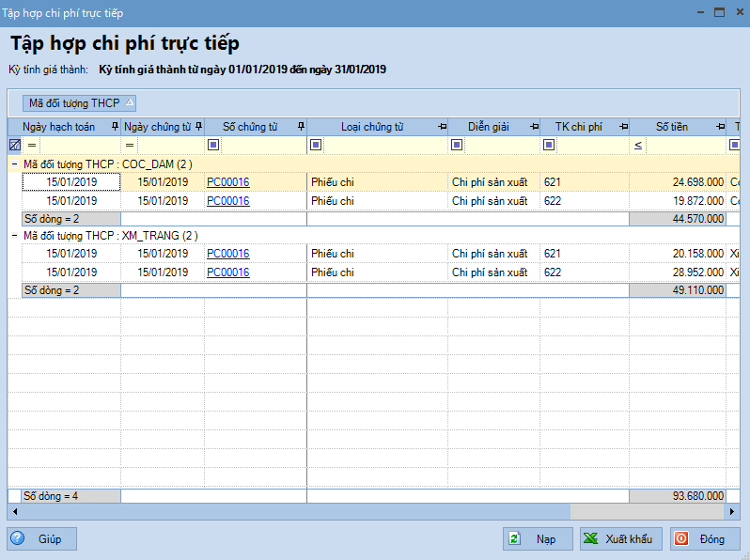Click the Nạp reload button
Image resolution: width=750 pixels, height=560 pixels.
pos(537,539)
